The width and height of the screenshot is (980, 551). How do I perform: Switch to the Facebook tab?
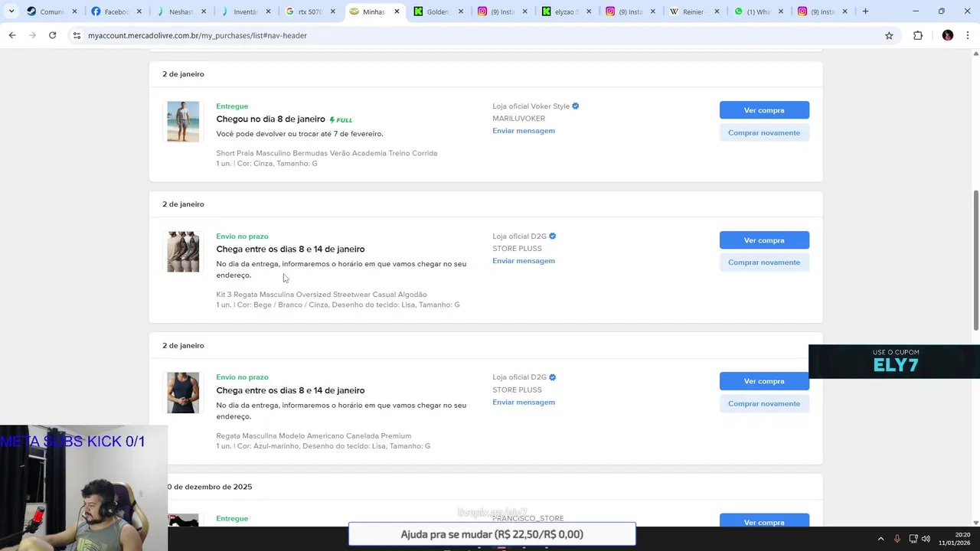coord(115,11)
